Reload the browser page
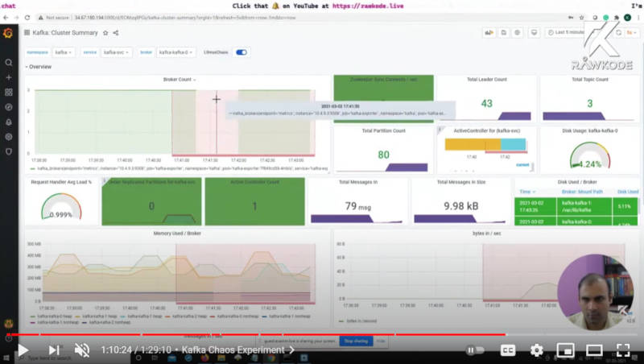The width and height of the screenshot is (644, 364). click(x=27, y=18)
